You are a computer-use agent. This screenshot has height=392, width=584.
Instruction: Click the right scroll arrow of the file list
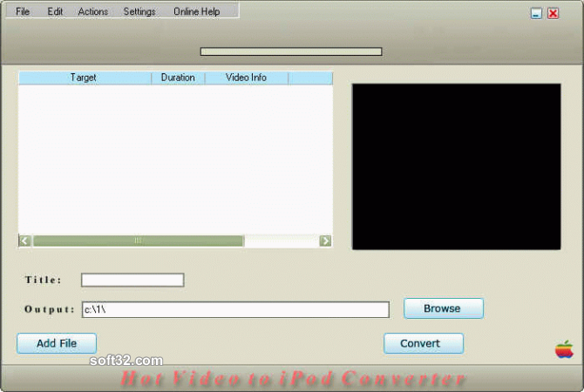[325, 240]
